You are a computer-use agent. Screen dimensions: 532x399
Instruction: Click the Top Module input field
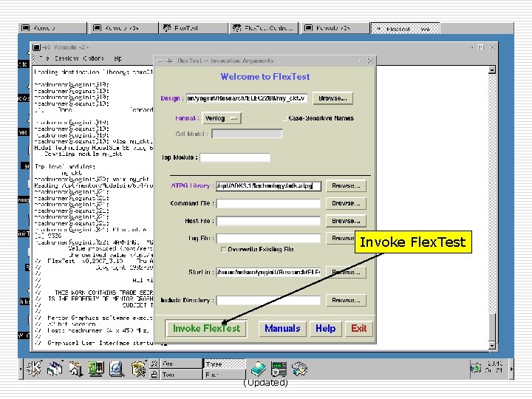pos(235,158)
